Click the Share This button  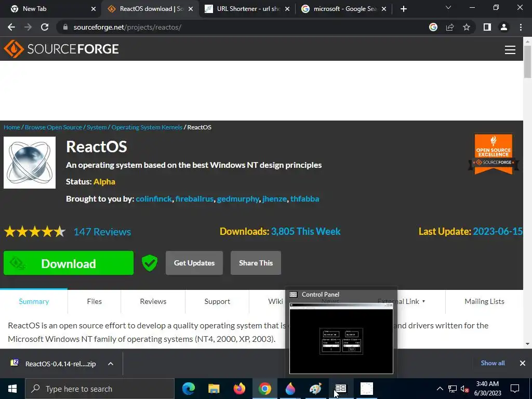point(256,263)
